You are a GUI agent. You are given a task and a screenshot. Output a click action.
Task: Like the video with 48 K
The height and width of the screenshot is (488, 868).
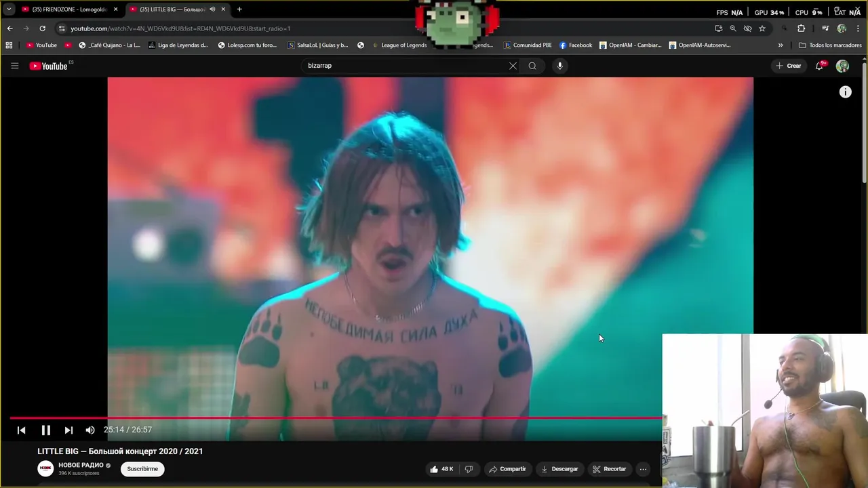point(441,469)
